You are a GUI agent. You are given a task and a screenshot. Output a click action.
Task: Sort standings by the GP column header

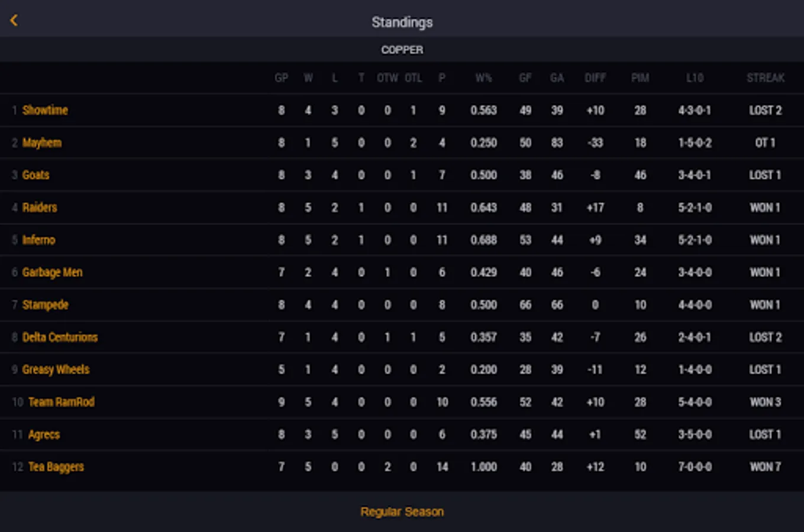pyautogui.click(x=282, y=78)
